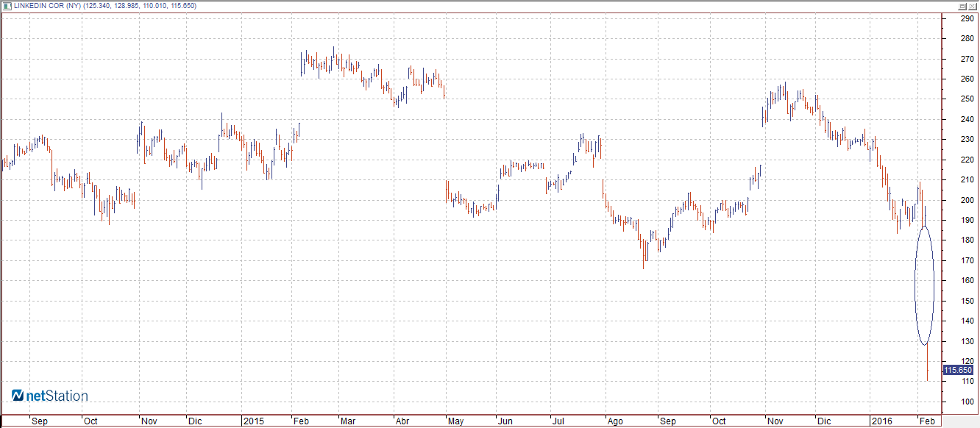Click the 240 price axis label

(967, 119)
